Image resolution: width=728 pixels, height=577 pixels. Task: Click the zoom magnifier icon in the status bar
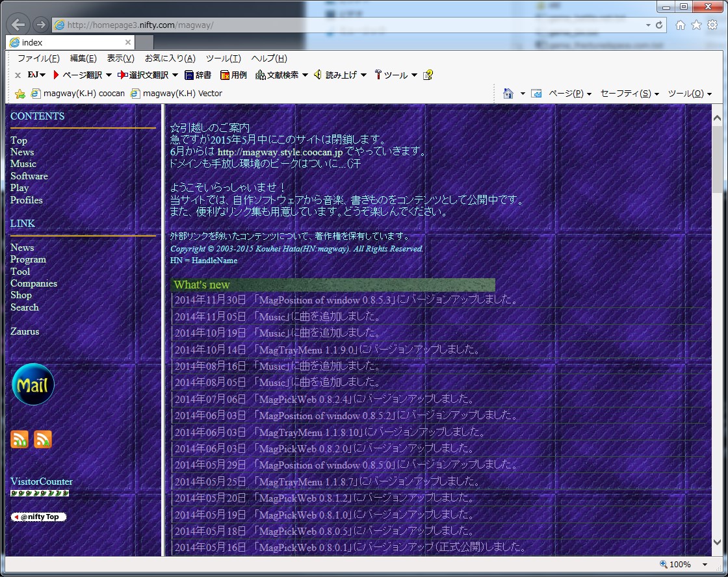pyautogui.click(x=664, y=564)
